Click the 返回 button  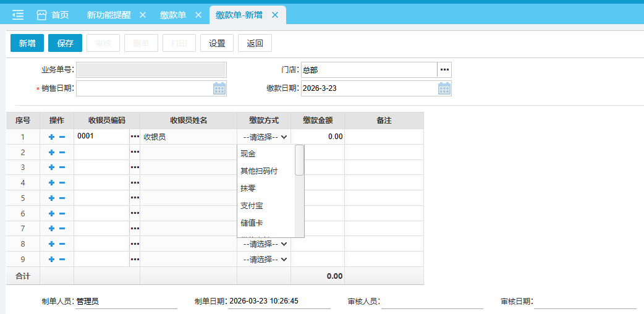tap(255, 43)
